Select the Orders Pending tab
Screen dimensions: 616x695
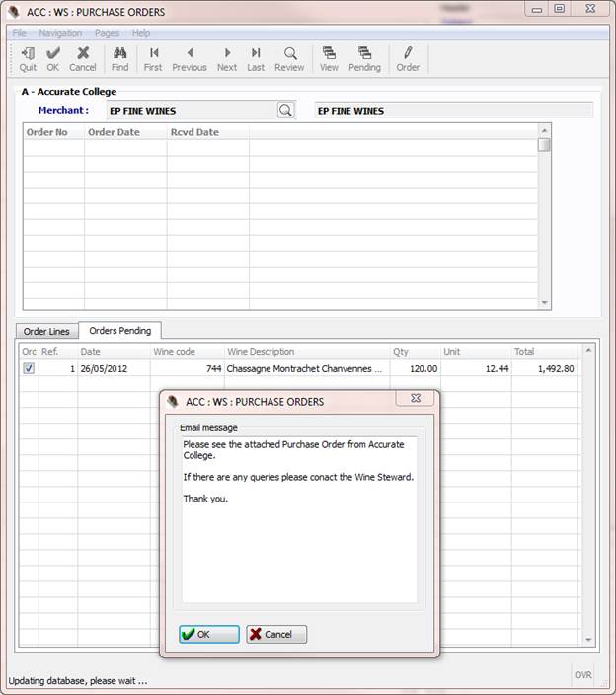click(x=119, y=331)
